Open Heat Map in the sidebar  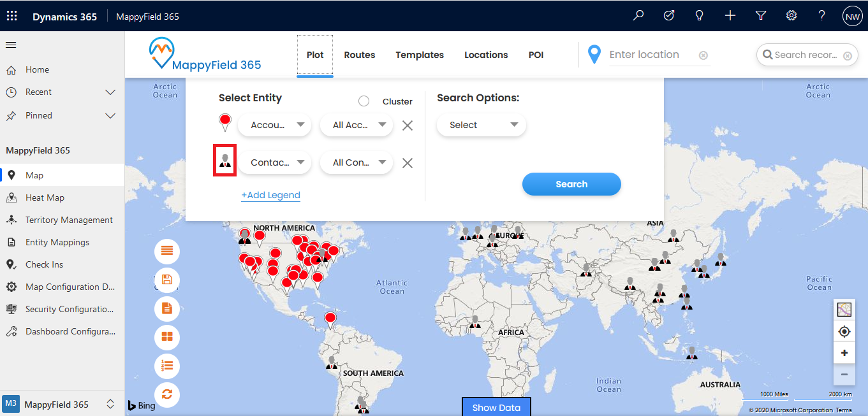point(62,197)
